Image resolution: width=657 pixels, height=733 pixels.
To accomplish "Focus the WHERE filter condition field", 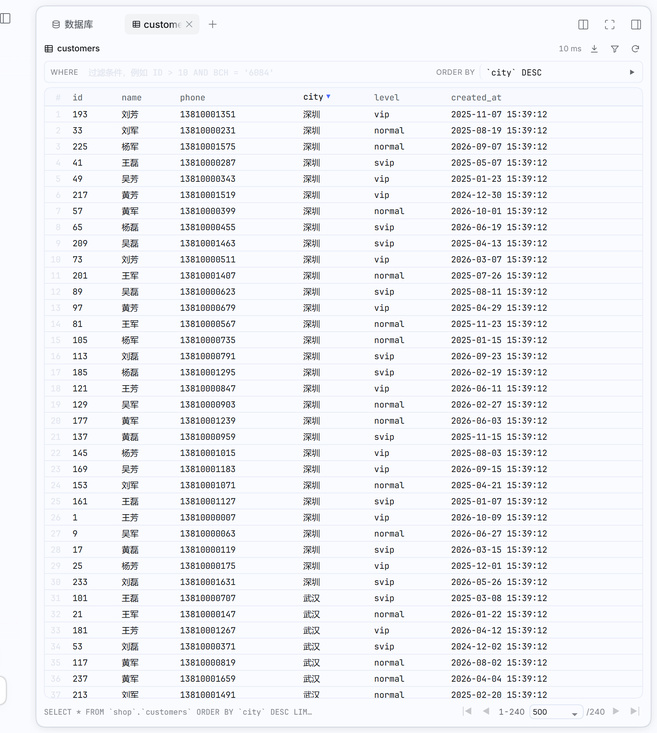I will click(257, 72).
